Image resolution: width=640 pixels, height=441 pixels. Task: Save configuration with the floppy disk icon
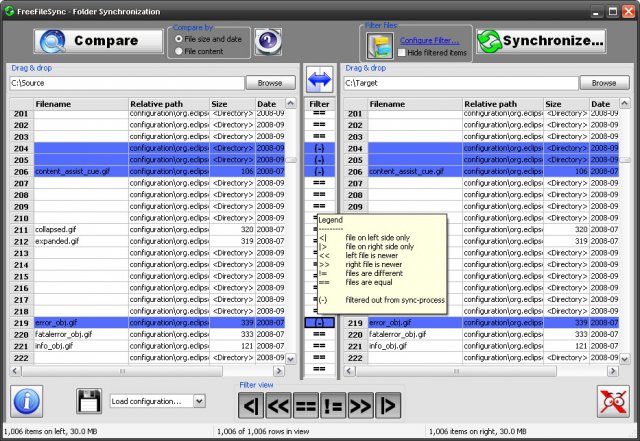point(89,401)
